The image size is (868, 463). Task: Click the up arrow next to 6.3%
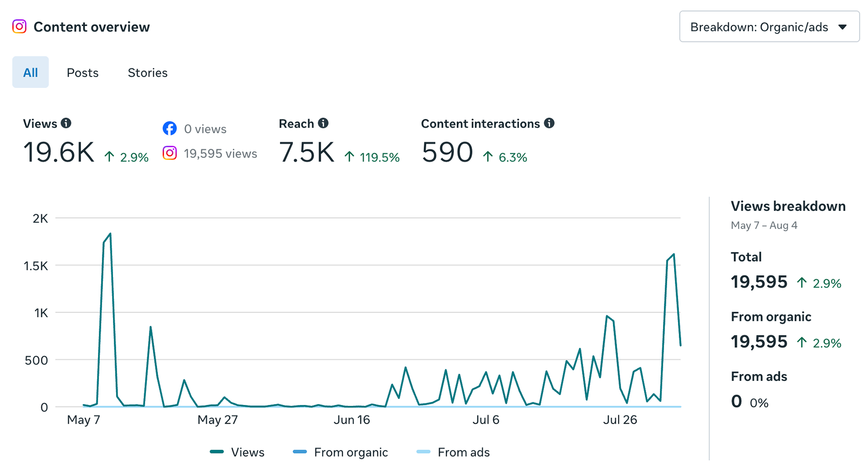[488, 157]
